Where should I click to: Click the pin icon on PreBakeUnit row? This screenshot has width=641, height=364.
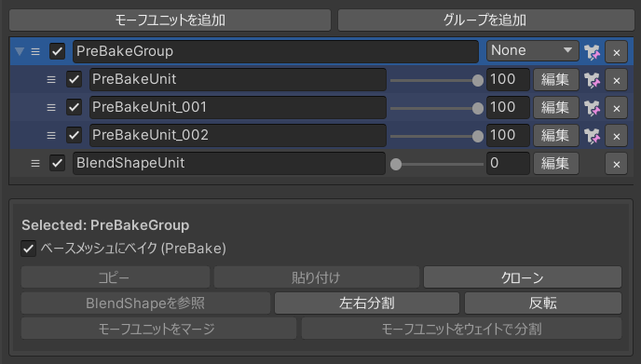pyautogui.click(x=592, y=80)
